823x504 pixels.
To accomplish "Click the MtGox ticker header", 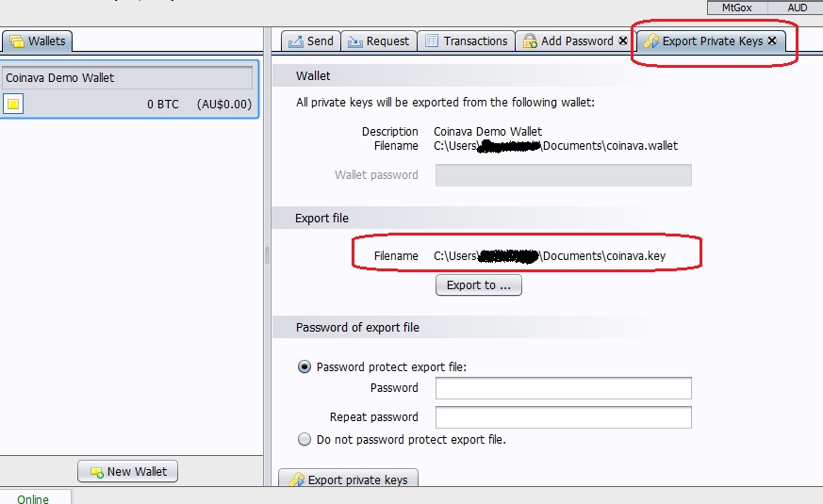I will pyautogui.click(x=737, y=8).
